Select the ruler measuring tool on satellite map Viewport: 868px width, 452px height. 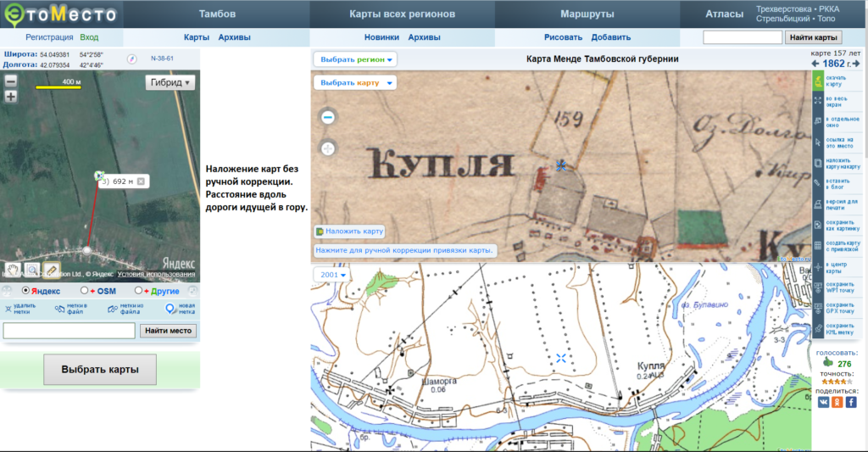click(x=52, y=269)
